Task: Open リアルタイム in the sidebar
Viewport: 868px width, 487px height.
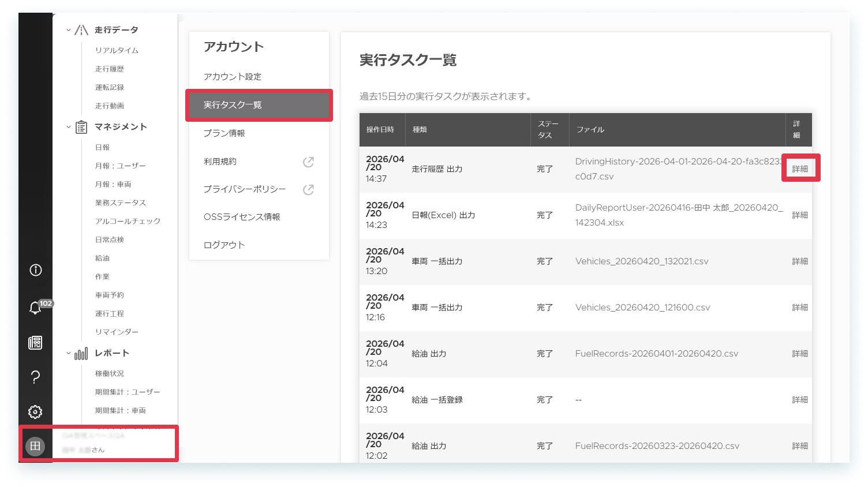Action: tap(117, 51)
